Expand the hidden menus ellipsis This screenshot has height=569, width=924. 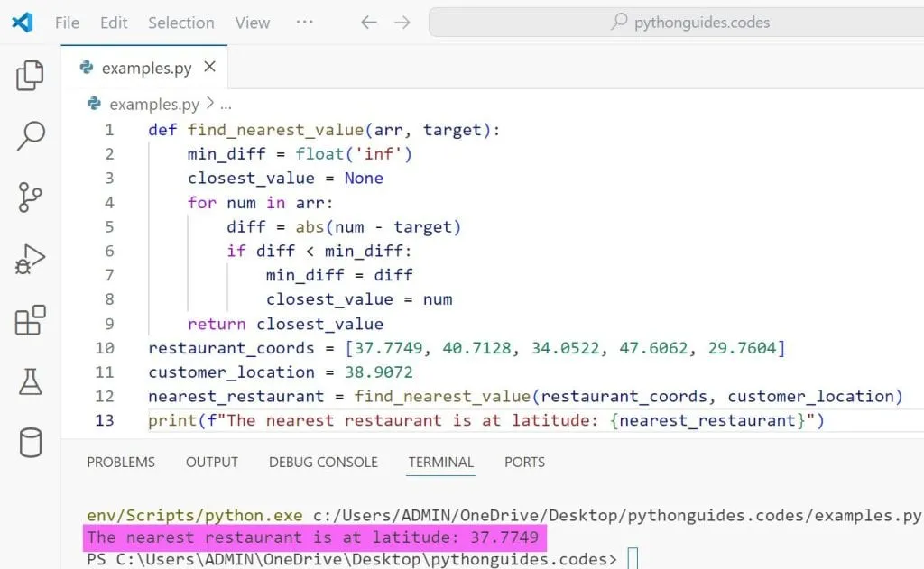(304, 23)
